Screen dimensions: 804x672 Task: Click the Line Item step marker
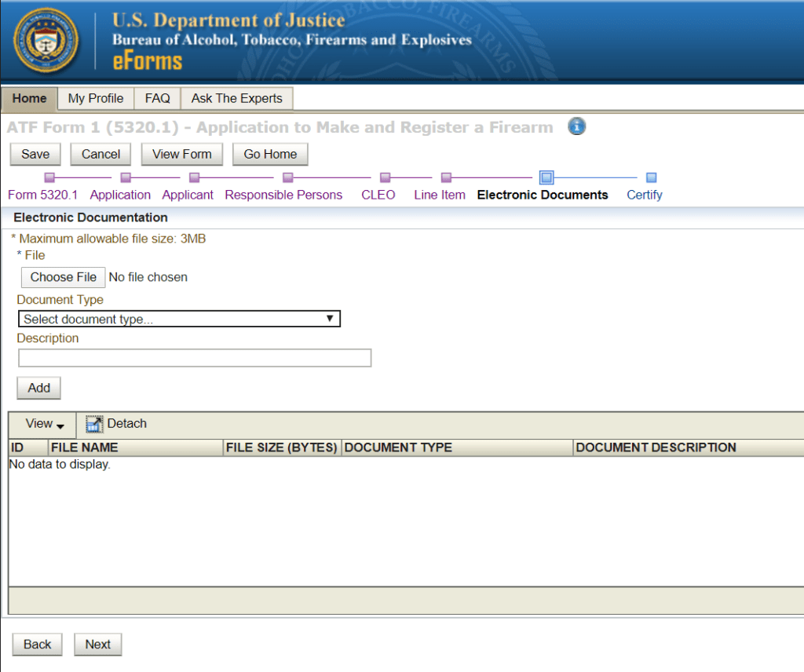coord(446,177)
